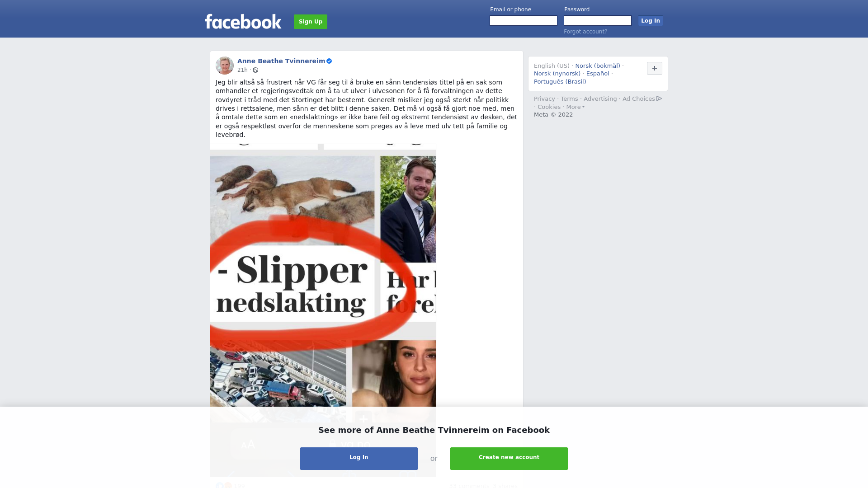This screenshot has height=488, width=868.
Task: Switch language to Norsk (bokmål)
Action: point(598,66)
